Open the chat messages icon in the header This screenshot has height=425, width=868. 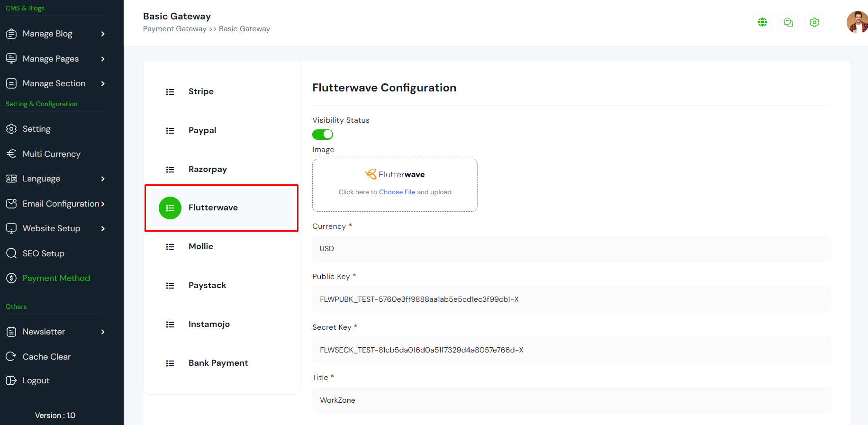point(788,22)
